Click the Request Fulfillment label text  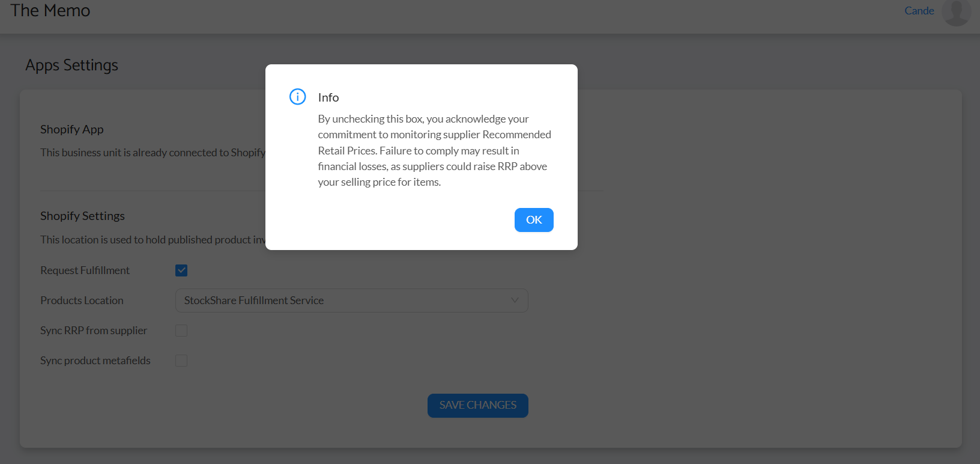[x=85, y=270]
